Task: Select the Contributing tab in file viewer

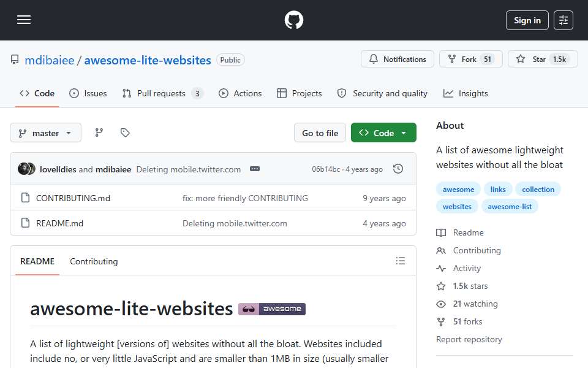Action: [x=94, y=261]
